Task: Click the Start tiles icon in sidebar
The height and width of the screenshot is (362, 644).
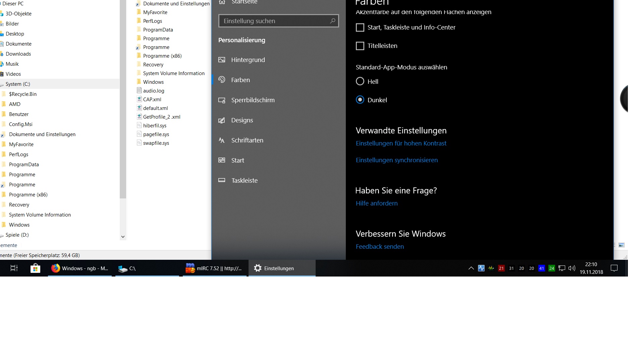Action: (x=222, y=160)
